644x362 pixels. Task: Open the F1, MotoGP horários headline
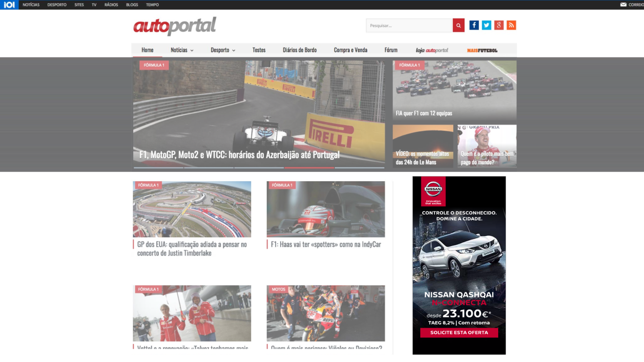(x=239, y=155)
